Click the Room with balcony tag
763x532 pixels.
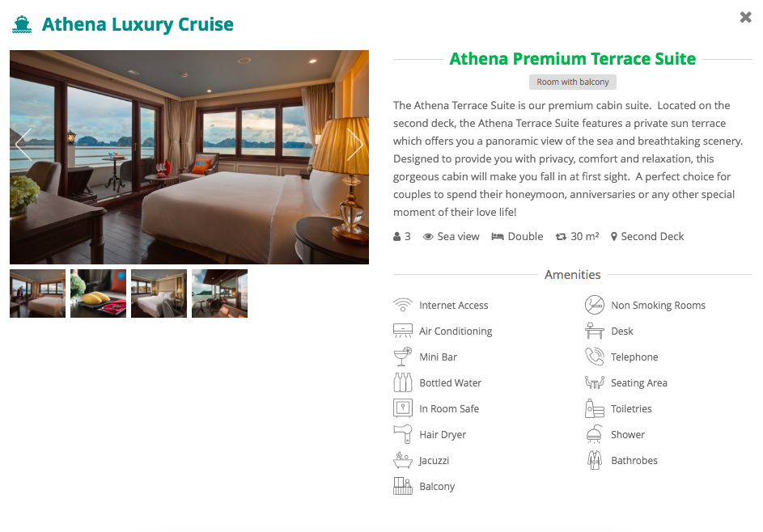tap(573, 82)
